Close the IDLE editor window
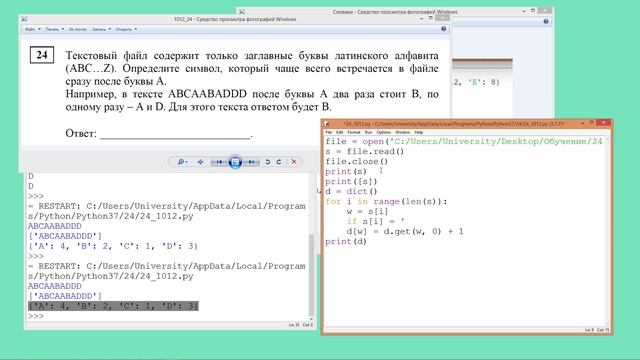Image resolution: width=640 pixels, height=360 pixels. pyautogui.click(x=603, y=123)
